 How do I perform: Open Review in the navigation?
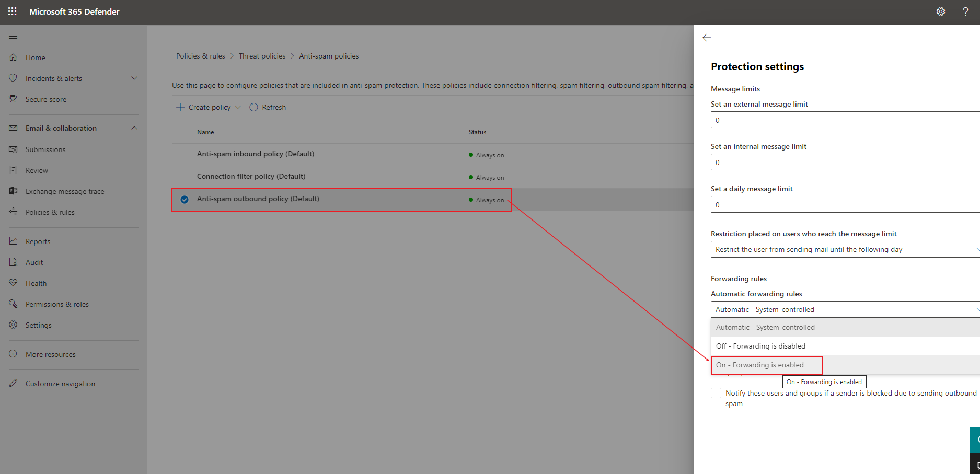click(37, 170)
